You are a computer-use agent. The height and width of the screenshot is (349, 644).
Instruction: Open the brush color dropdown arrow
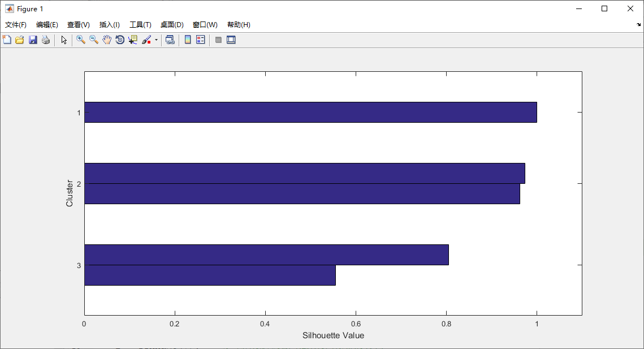click(156, 40)
